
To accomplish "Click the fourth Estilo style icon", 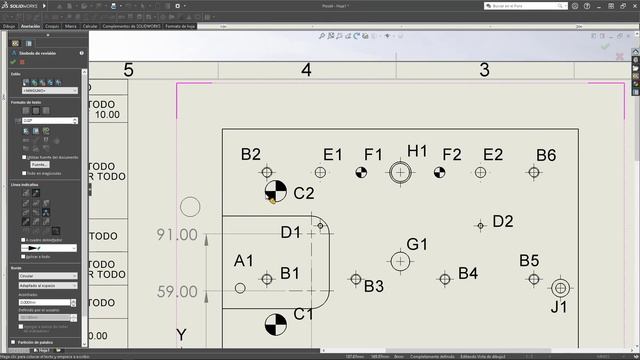I will coord(50,82).
